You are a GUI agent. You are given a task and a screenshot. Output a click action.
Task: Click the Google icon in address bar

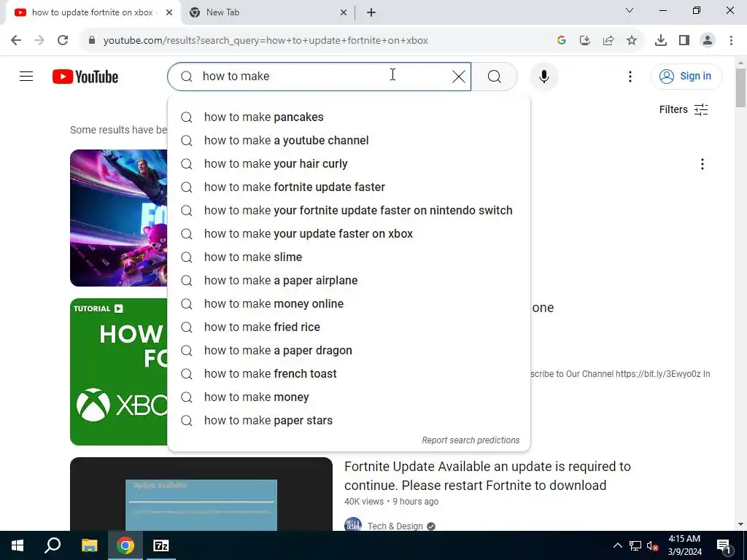[x=561, y=40]
